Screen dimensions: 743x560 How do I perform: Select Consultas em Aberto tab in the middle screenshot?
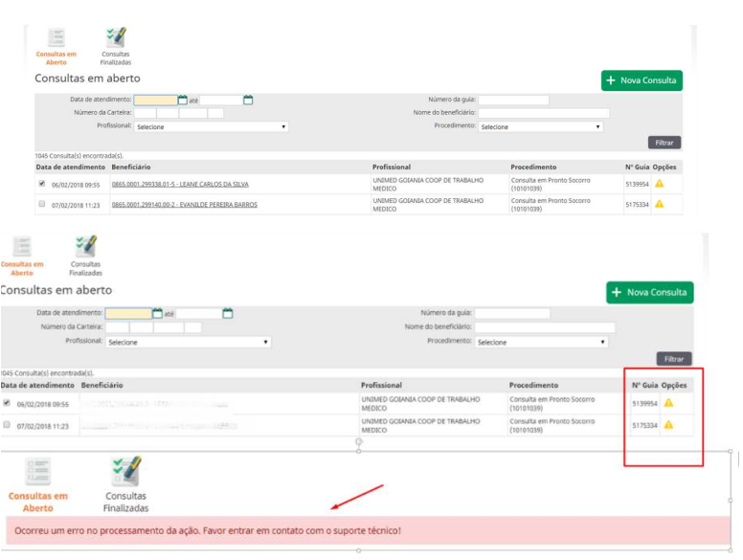pyautogui.click(x=21, y=255)
